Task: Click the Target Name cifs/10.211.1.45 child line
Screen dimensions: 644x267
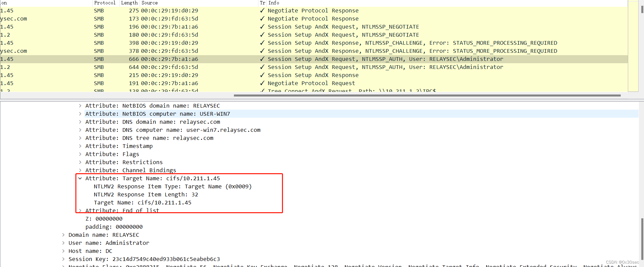Action: 142,202
